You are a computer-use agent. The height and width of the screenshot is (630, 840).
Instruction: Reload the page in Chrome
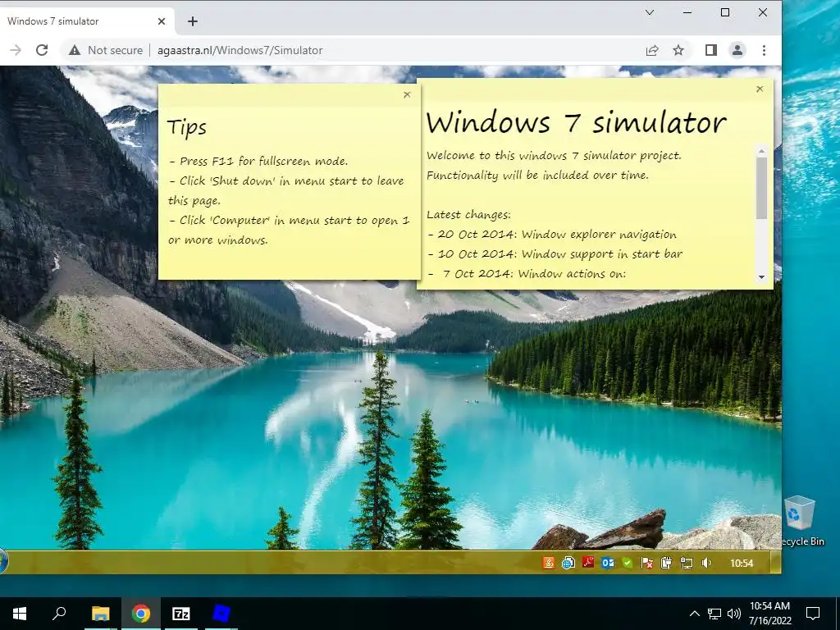pos(42,50)
